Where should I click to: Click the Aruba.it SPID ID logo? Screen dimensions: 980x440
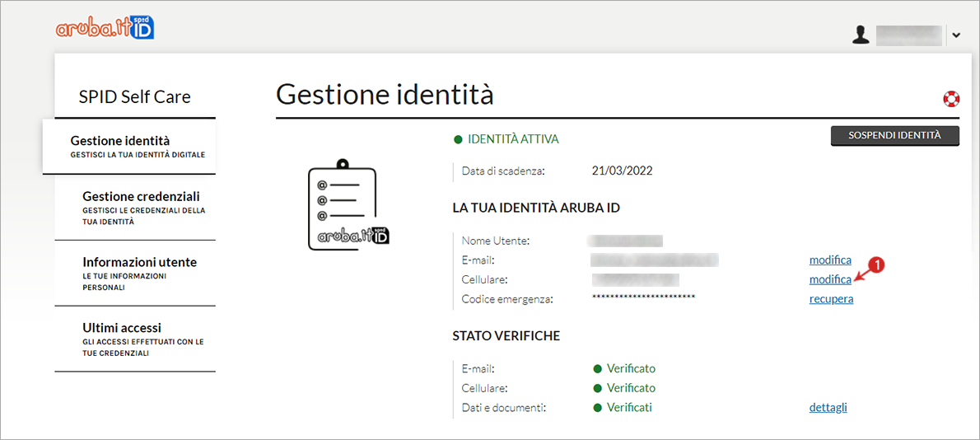105,27
